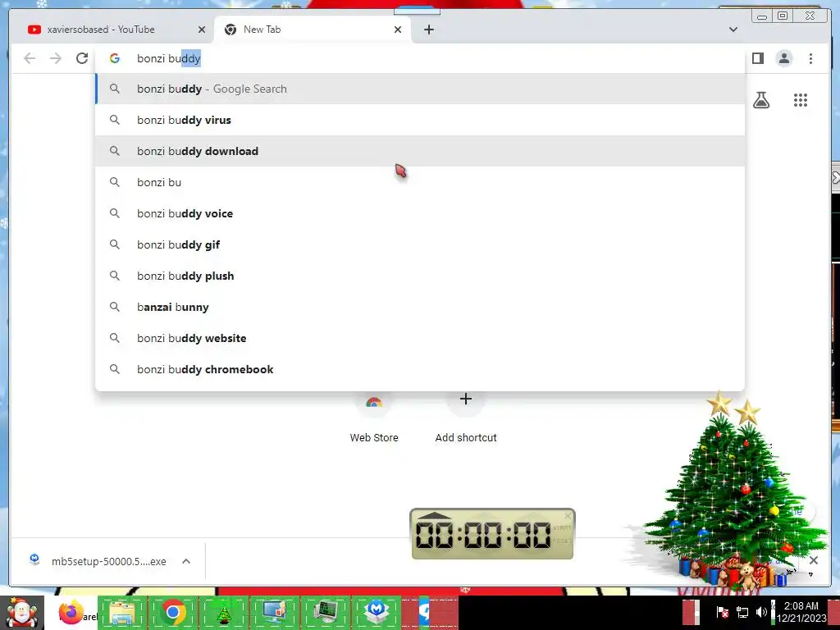The image size is (840, 630).
Task: Click the Add shortcut button
Action: (x=466, y=419)
